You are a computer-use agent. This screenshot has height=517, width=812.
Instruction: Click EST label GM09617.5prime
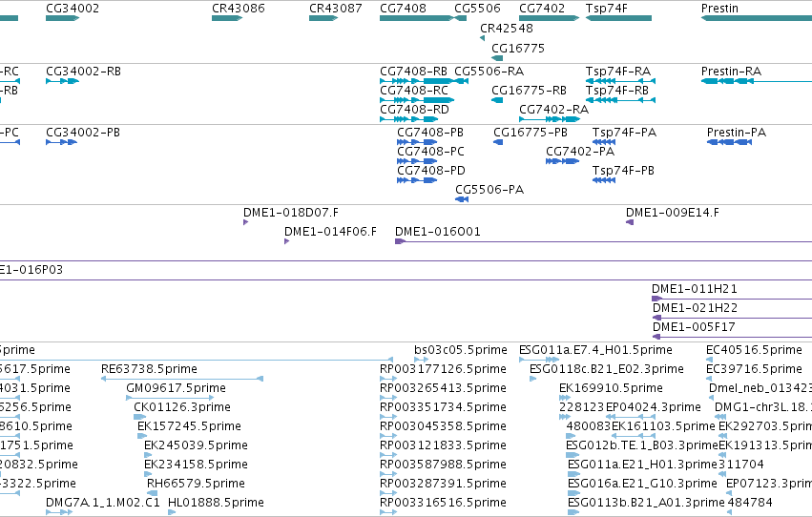177,388
